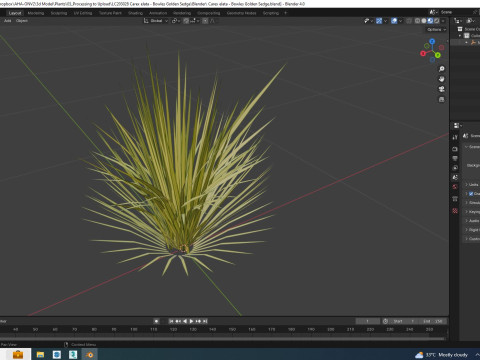Expand the gizmo options dropdown arrow
480x360 pixels.
point(385,21)
